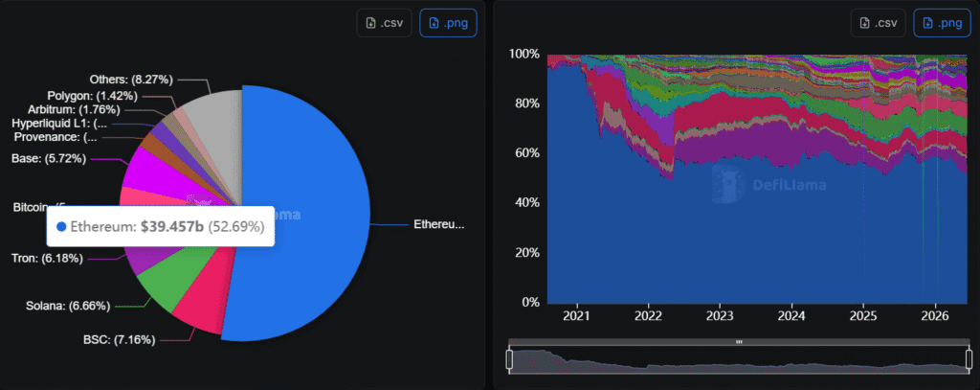Click the "Polygon: (1.42%)" label

[93, 97]
